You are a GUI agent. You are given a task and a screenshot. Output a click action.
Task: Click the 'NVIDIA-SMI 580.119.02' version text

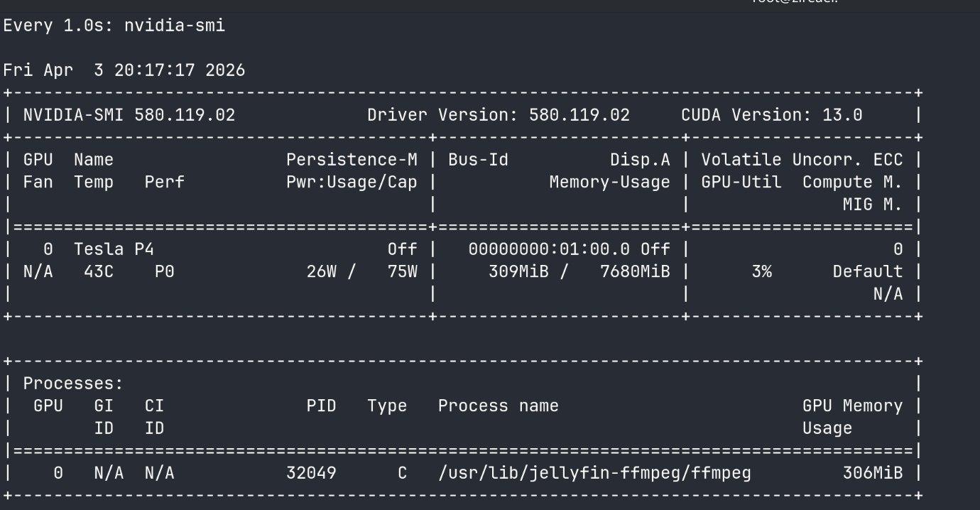pos(129,115)
